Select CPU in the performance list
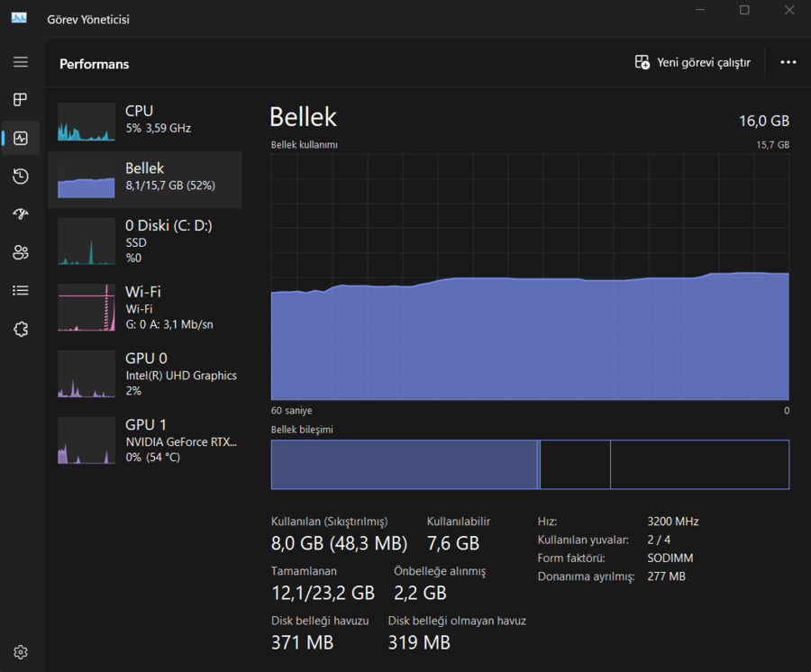The width and height of the screenshot is (811, 672). point(145,120)
